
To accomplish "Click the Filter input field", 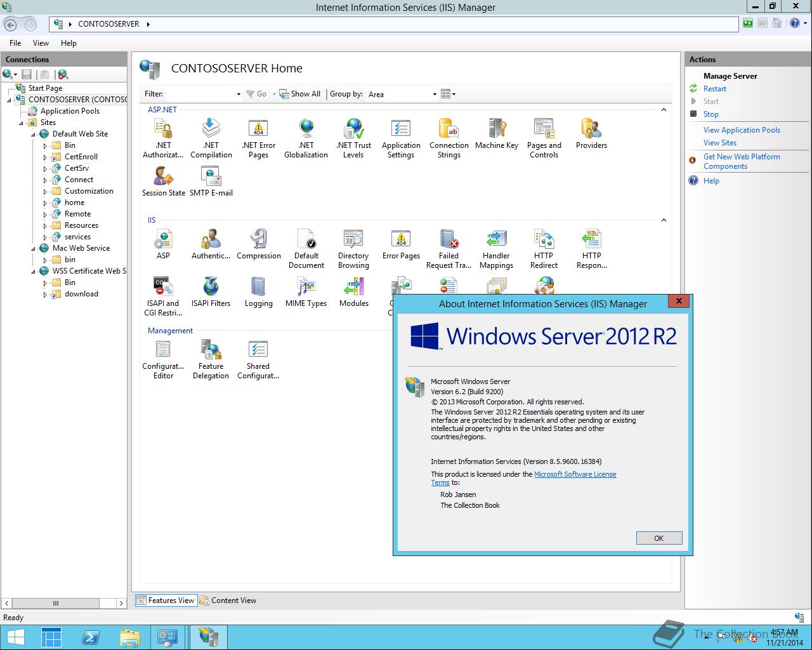I will [x=200, y=94].
